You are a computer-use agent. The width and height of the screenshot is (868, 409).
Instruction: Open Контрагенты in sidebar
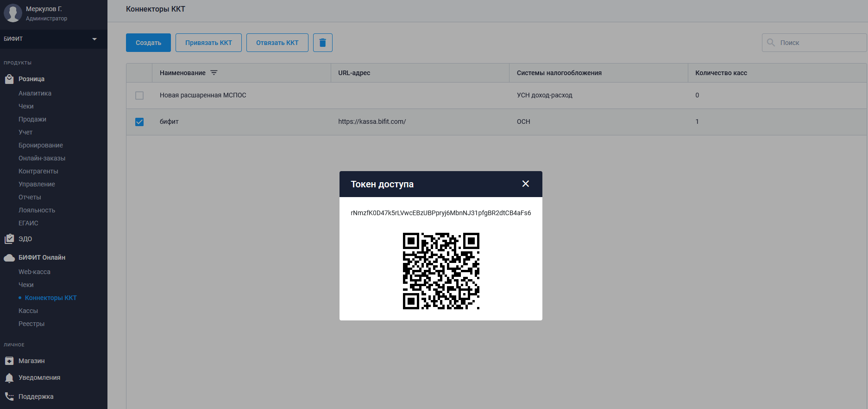(x=38, y=171)
